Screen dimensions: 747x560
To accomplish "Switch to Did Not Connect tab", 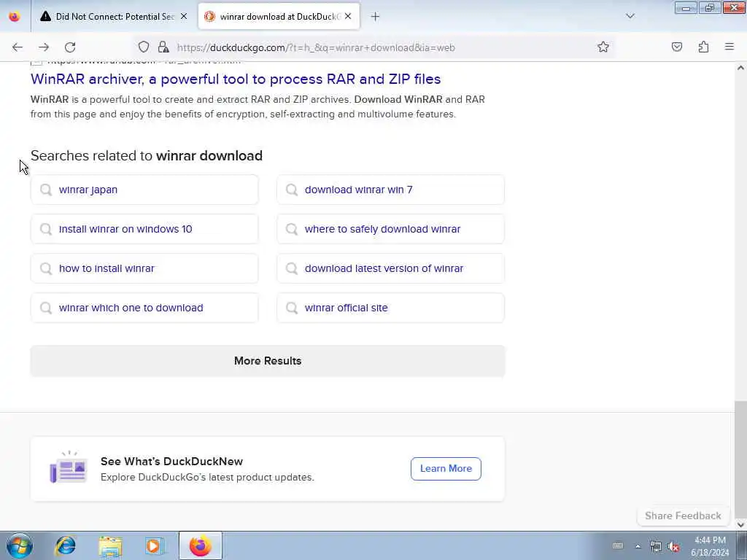I will click(x=113, y=17).
